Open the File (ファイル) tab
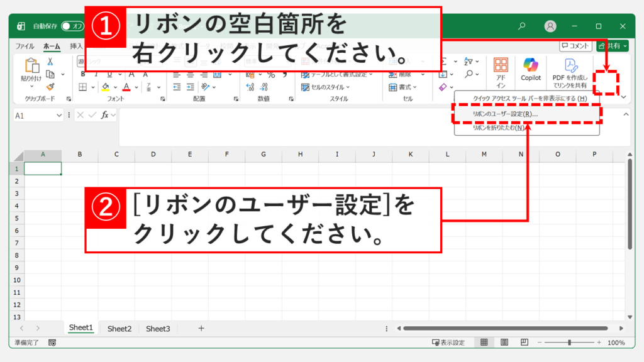Image resolution: width=644 pixels, height=362 pixels. tap(25, 46)
